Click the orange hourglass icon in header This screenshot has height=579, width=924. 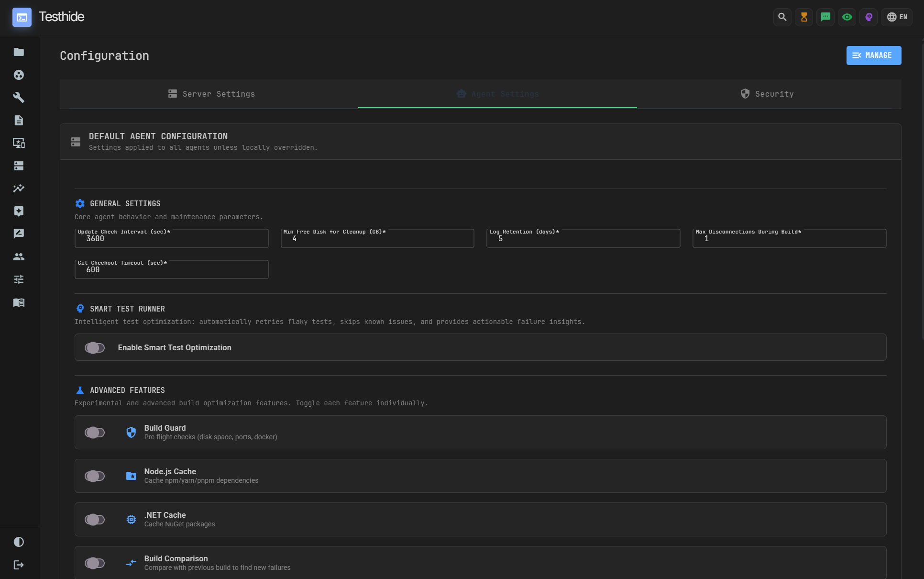803,17
